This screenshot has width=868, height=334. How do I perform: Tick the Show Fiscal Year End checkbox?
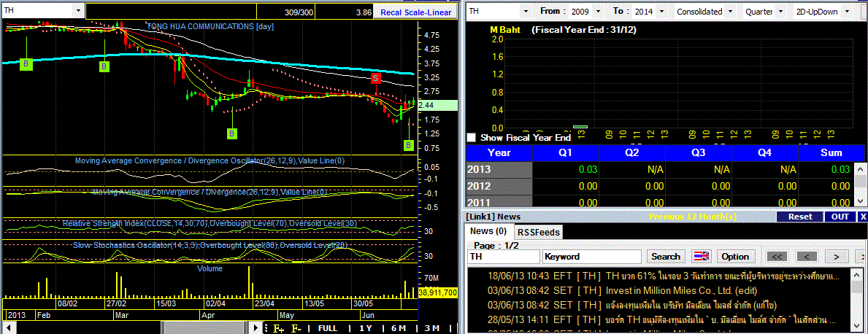pyautogui.click(x=472, y=138)
